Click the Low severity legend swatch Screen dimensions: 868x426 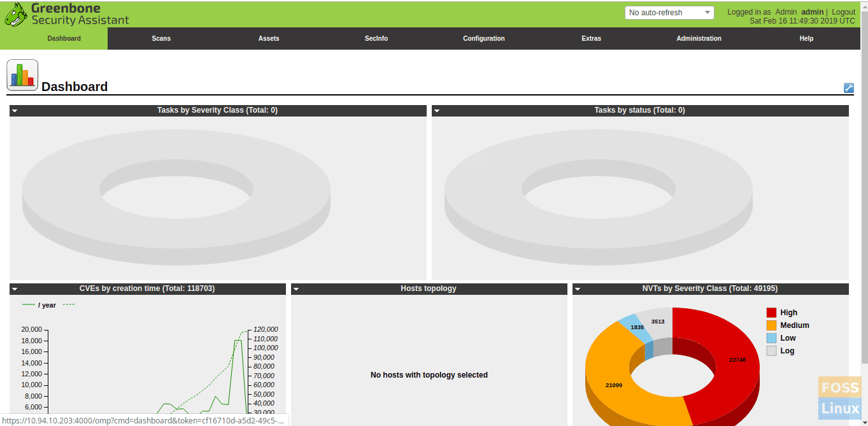click(x=771, y=338)
